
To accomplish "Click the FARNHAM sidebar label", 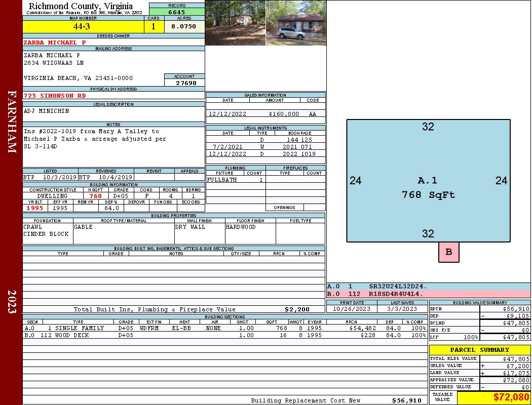I will point(12,121).
